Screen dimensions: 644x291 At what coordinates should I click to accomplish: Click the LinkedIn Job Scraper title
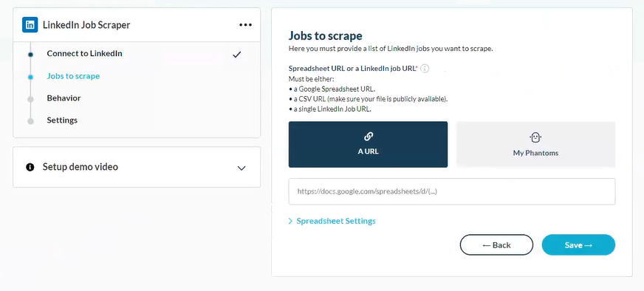coord(86,24)
